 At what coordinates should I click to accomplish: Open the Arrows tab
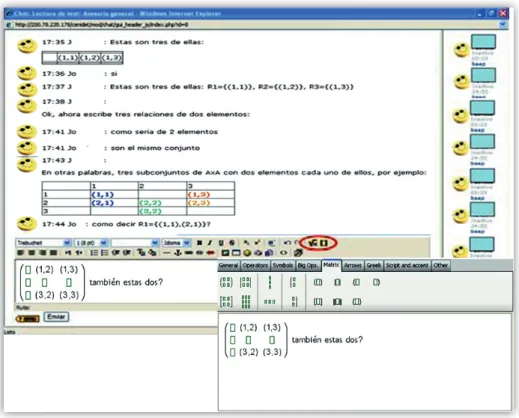353,266
